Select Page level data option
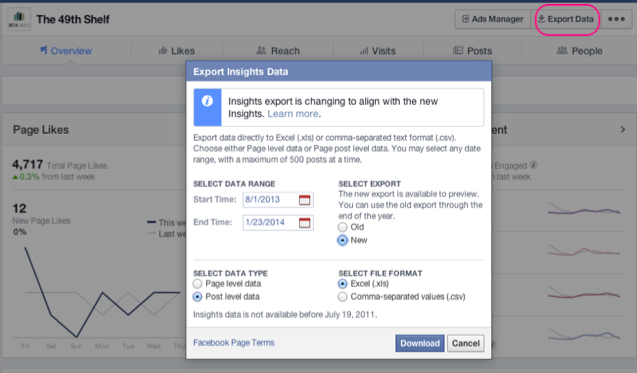 tap(197, 284)
